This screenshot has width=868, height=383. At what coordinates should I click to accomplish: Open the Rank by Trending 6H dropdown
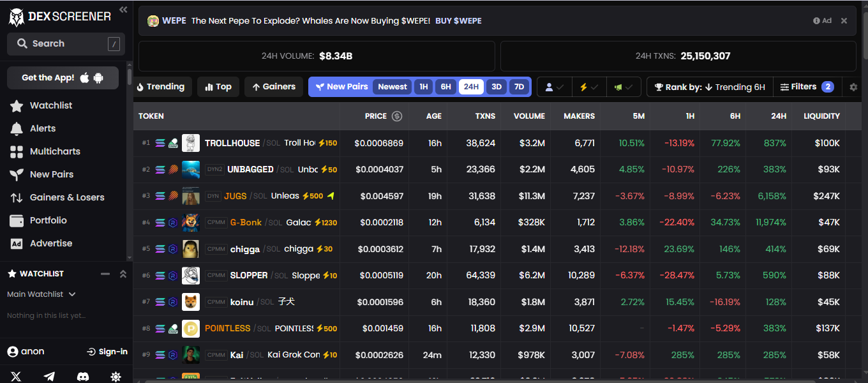(x=710, y=87)
